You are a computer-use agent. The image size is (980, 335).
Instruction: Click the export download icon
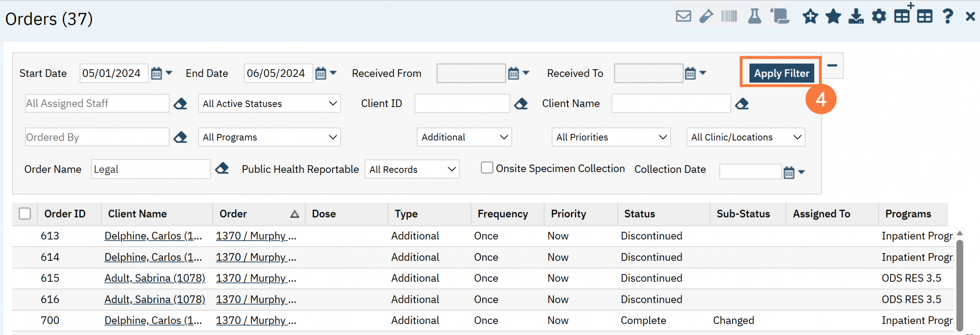[x=856, y=16]
